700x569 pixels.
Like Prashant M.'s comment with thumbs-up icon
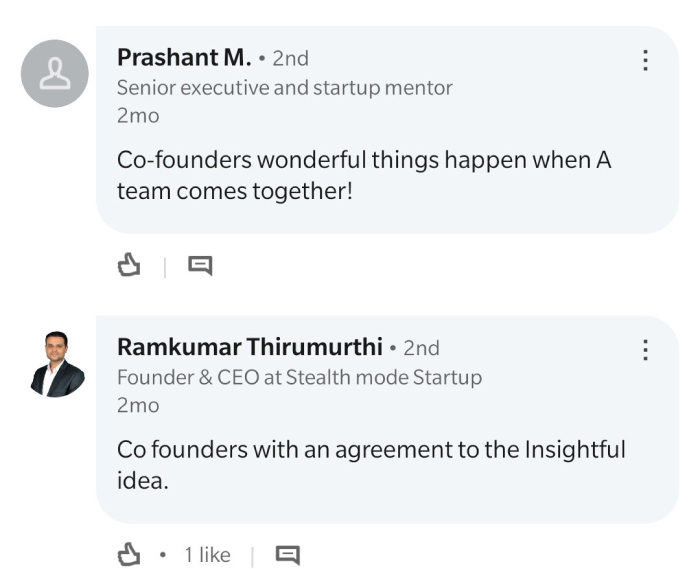pos(129,265)
